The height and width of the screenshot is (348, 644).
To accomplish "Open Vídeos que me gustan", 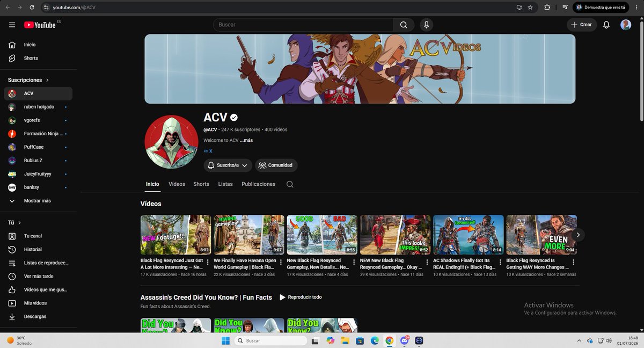I will pos(38,289).
